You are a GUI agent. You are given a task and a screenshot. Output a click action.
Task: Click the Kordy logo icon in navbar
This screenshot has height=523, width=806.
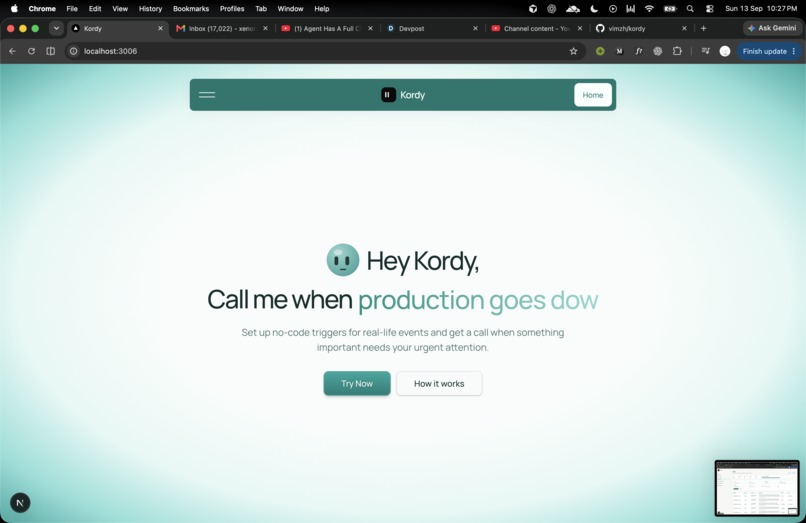click(x=388, y=95)
